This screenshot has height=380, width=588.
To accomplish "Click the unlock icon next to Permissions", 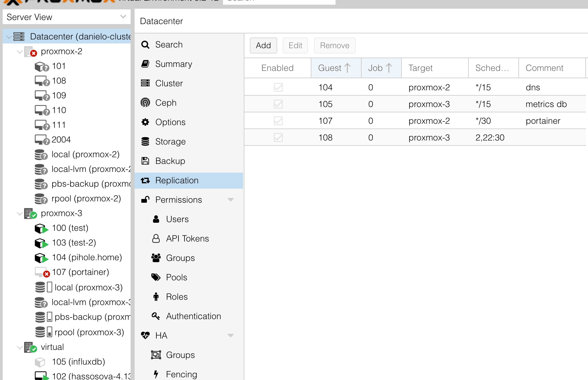I will (145, 199).
